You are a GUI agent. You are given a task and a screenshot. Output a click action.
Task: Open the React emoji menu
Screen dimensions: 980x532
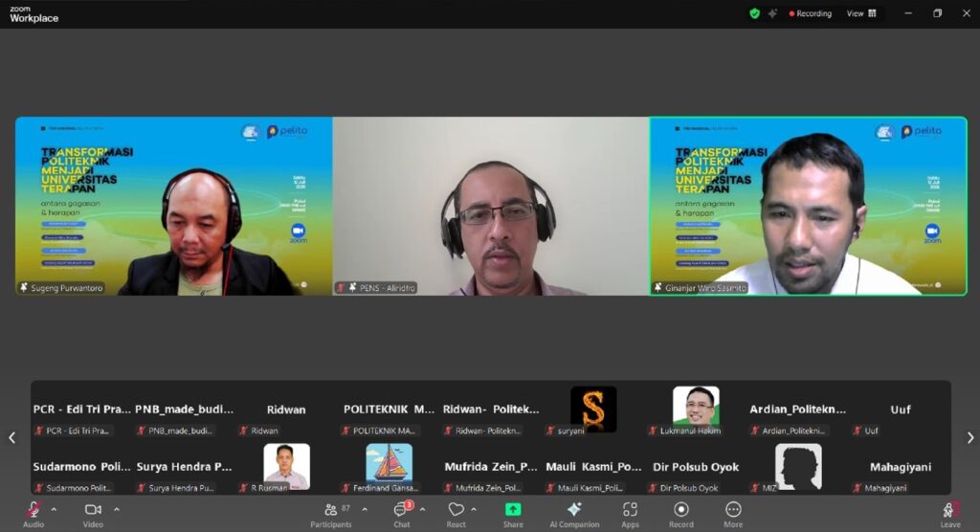(x=456, y=512)
